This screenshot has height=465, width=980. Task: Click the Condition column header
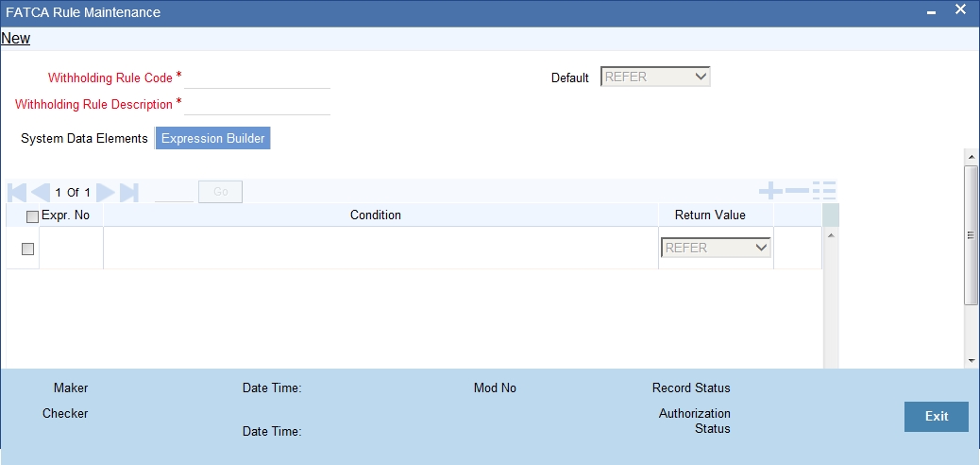tap(376, 215)
